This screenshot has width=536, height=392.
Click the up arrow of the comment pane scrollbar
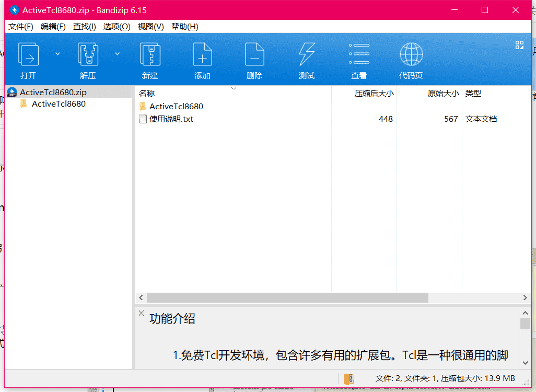click(526, 313)
